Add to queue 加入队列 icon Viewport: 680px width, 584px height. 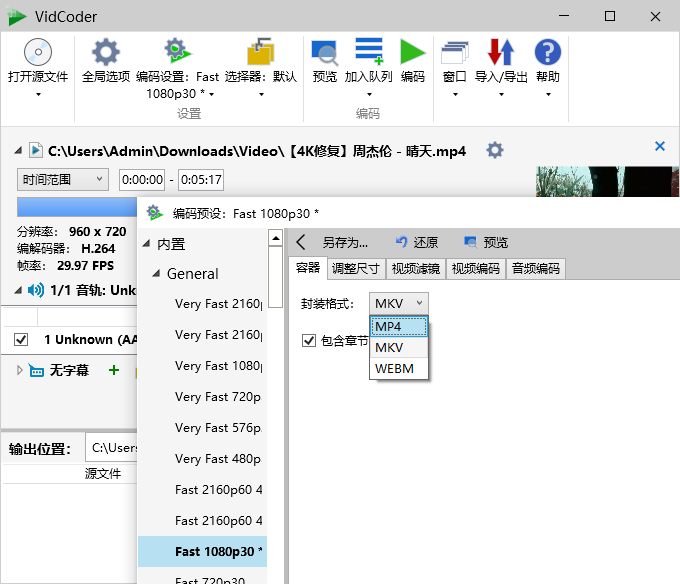369,51
